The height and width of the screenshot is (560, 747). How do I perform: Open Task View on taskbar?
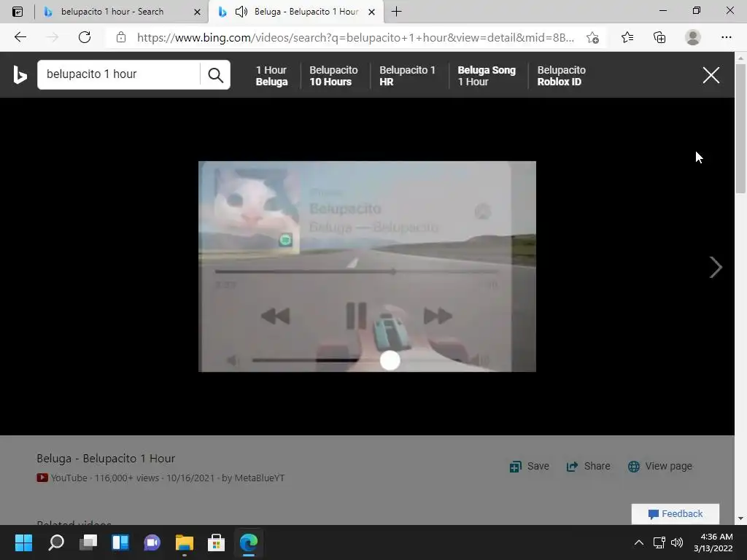88,542
